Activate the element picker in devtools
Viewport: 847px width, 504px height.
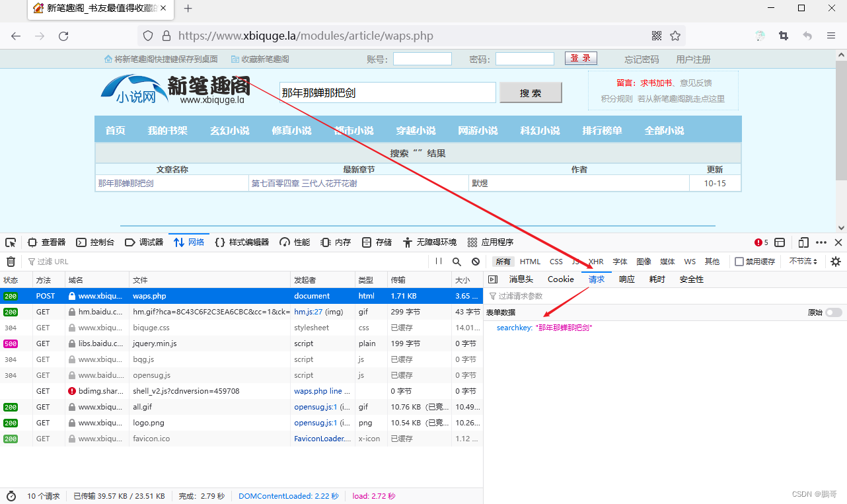click(11, 242)
